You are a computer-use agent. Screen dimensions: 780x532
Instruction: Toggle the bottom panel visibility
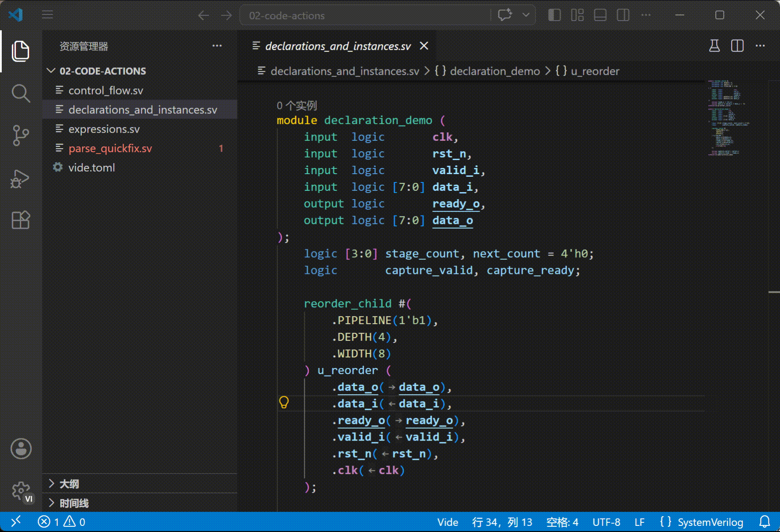[600, 15]
